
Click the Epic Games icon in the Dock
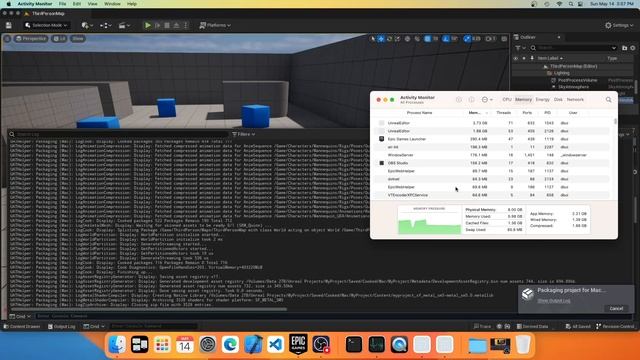coord(298,344)
